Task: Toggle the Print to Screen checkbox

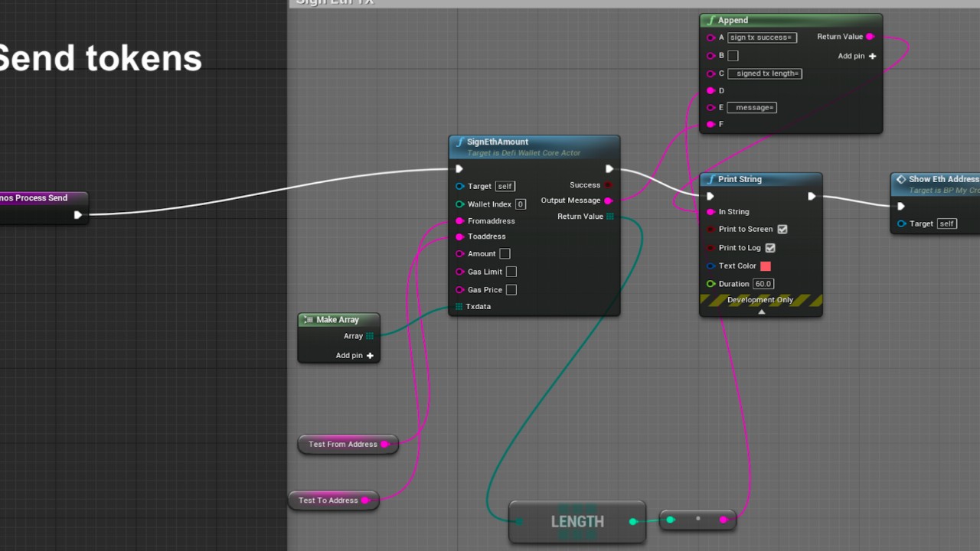Action: coord(782,229)
